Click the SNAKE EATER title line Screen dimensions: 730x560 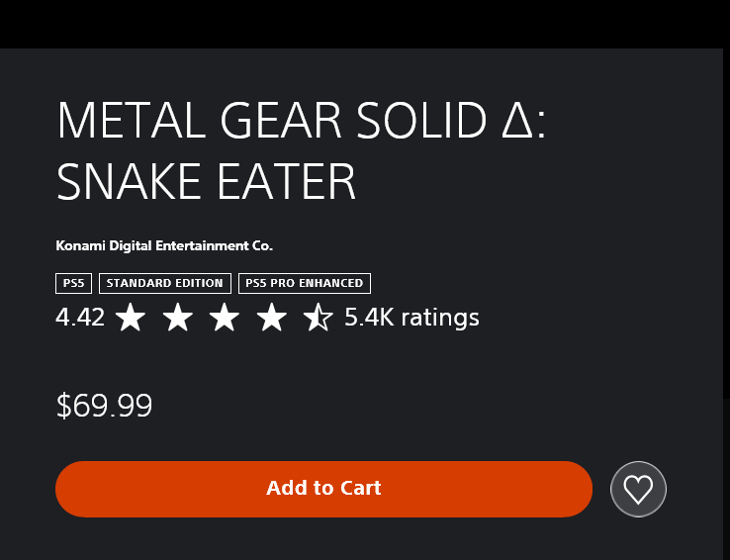206,181
